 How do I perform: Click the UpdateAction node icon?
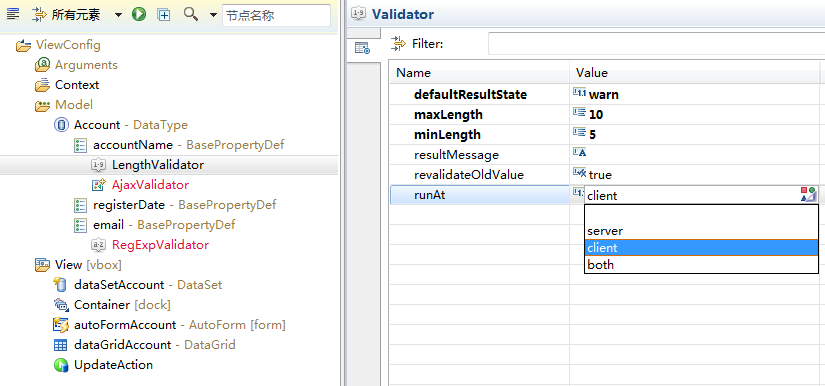pos(61,365)
